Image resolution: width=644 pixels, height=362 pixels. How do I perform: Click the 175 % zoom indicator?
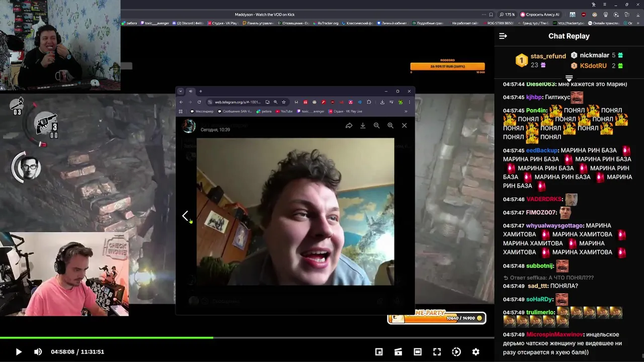(507, 15)
